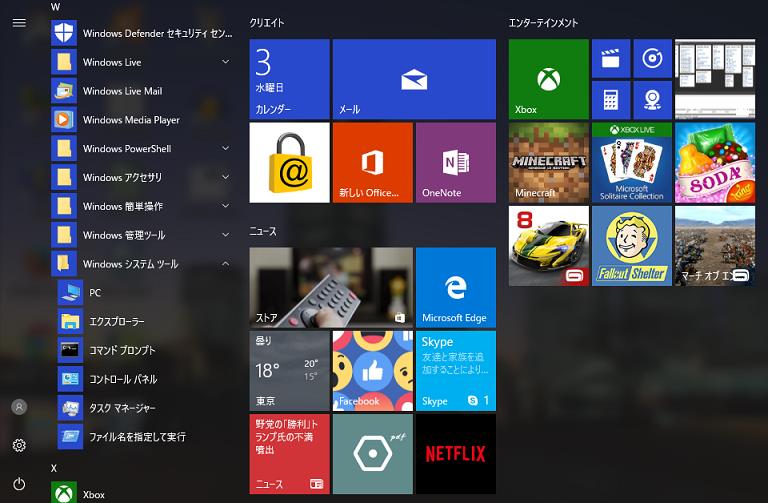Open Settings gear icon
The width and height of the screenshot is (768, 503).
[19, 445]
